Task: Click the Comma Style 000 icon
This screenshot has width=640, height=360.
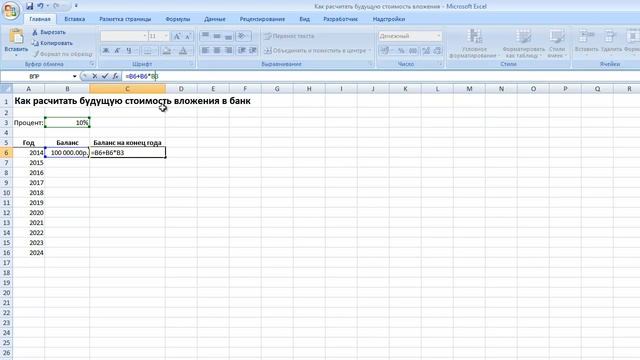Action: pyautogui.click(x=413, y=51)
